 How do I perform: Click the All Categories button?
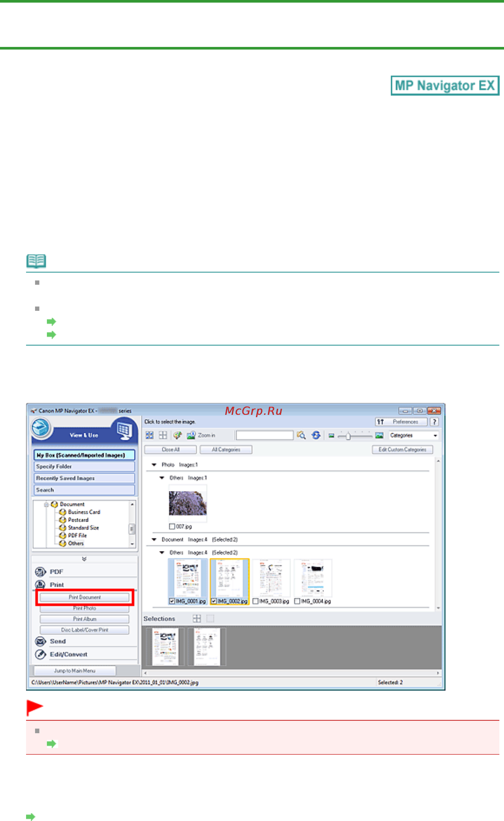226,450
